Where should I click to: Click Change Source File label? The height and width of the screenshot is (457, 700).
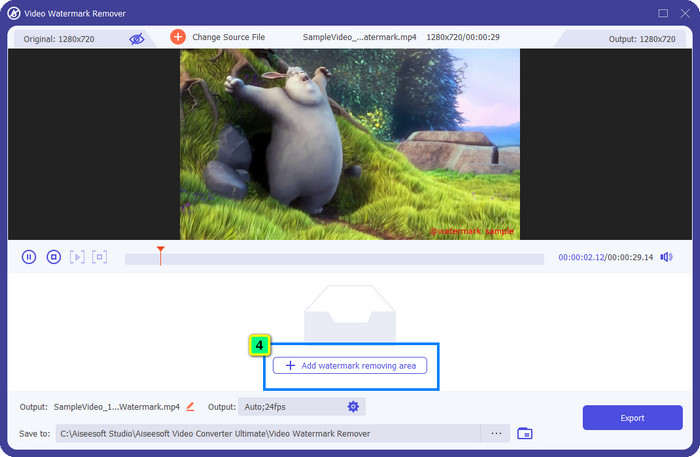229,38
